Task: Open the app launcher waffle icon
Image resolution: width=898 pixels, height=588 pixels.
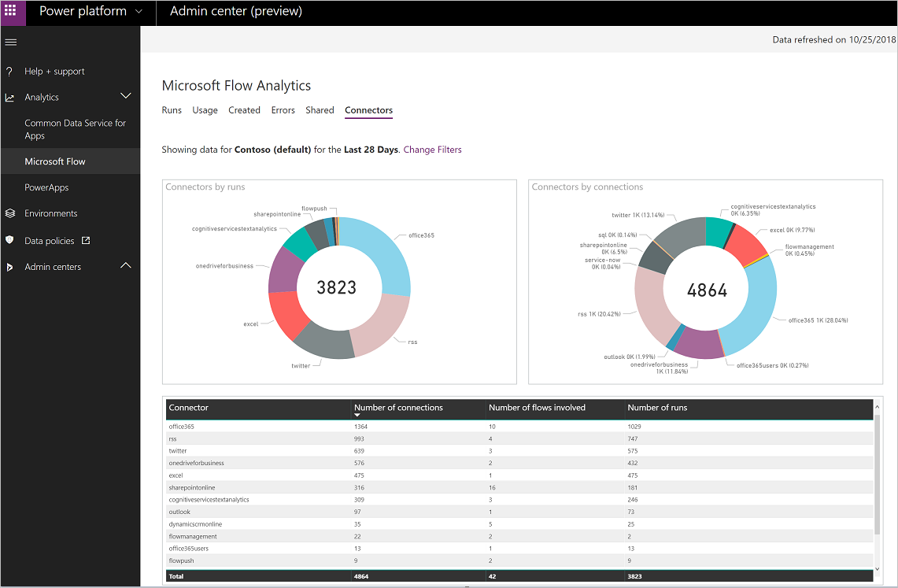Action: (x=10, y=11)
